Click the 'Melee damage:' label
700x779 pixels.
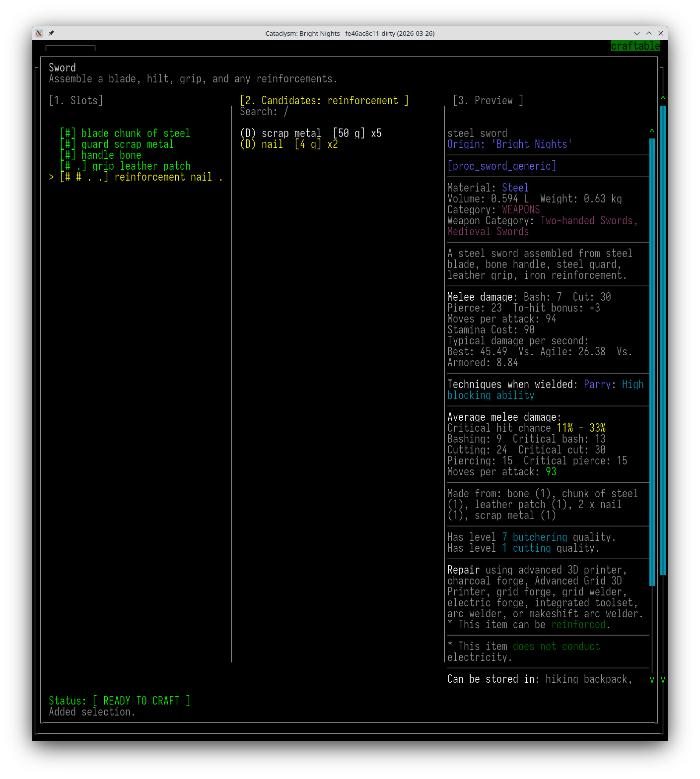pos(483,297)
